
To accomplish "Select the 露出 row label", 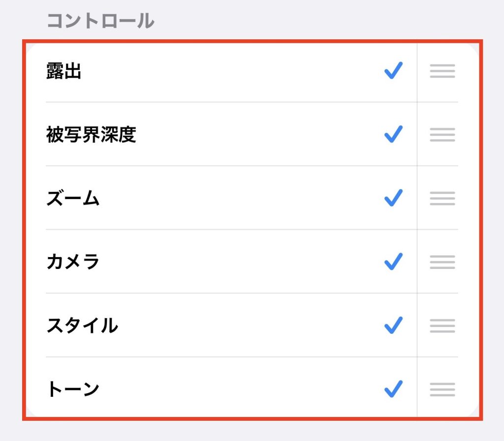I will pos(64,72).
